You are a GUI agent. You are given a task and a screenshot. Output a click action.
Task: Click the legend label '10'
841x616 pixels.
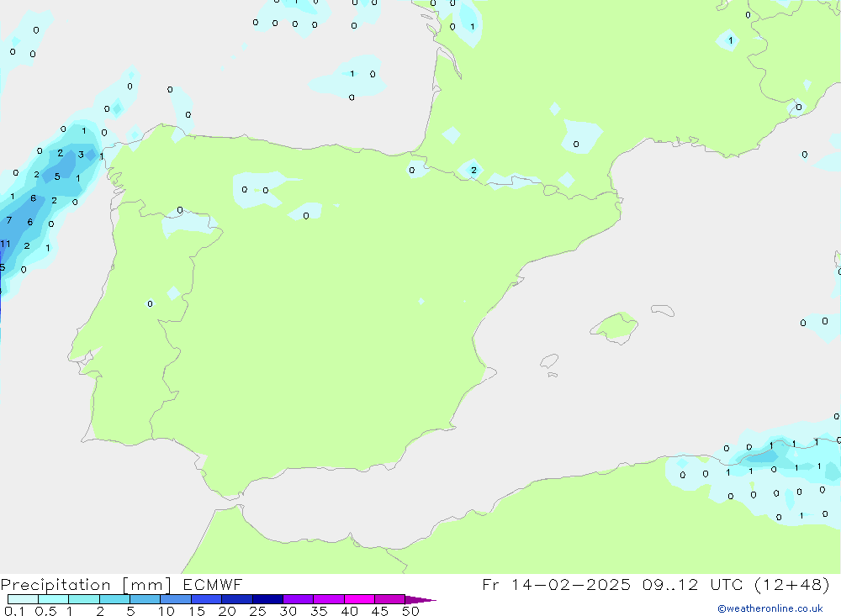pyautogui.click(x=167, y=611)
